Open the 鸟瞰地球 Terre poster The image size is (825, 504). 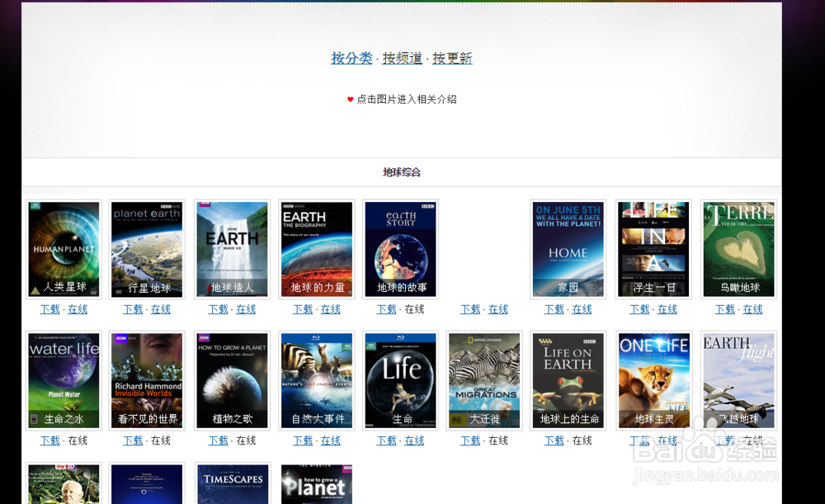point(738,249)
